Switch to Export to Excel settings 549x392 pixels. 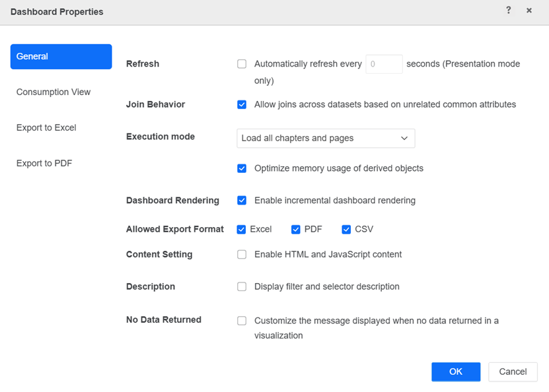click(46, 128)
